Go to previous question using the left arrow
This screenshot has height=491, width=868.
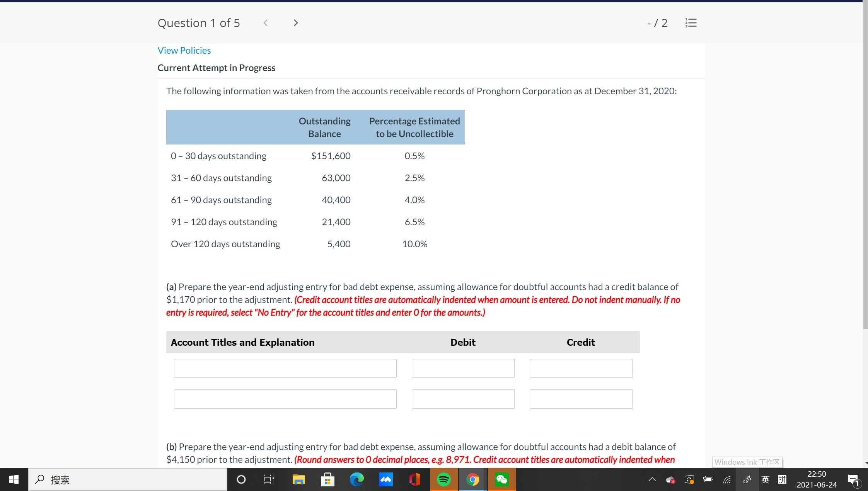(266, 22)
